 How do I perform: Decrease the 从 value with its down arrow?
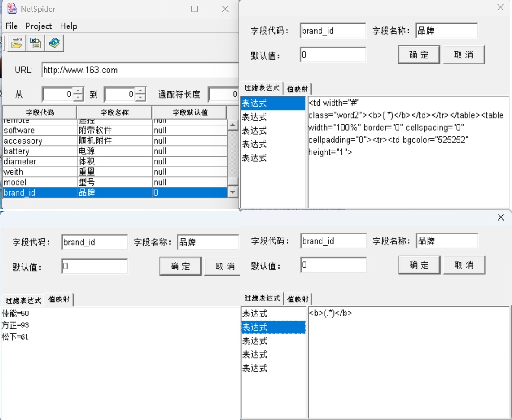click(78, 98)
